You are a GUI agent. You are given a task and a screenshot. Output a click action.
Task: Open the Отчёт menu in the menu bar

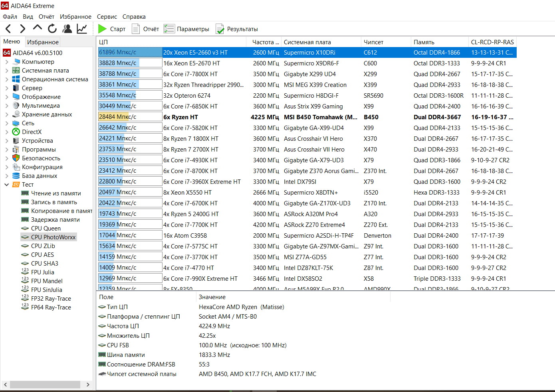[46, 17]
